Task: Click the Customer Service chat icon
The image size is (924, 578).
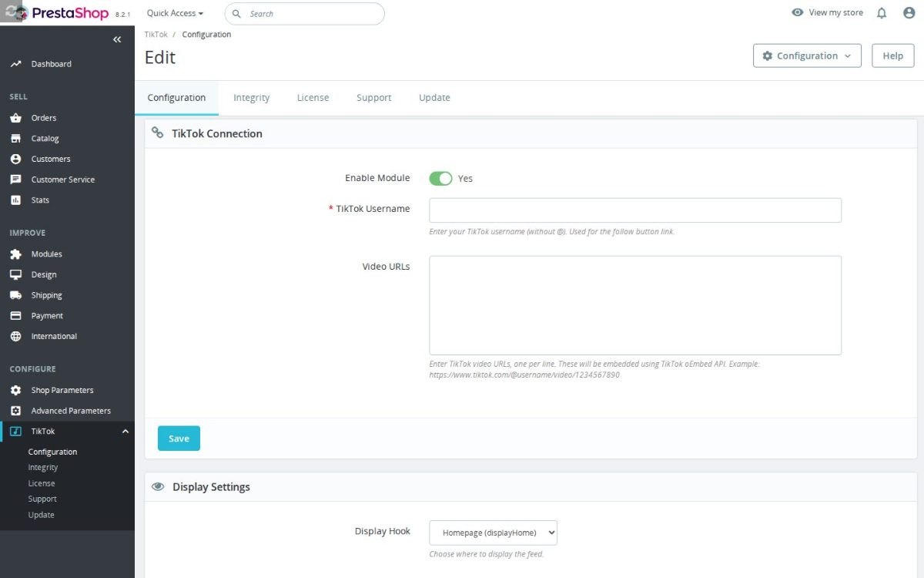Action: coord(15,180)
